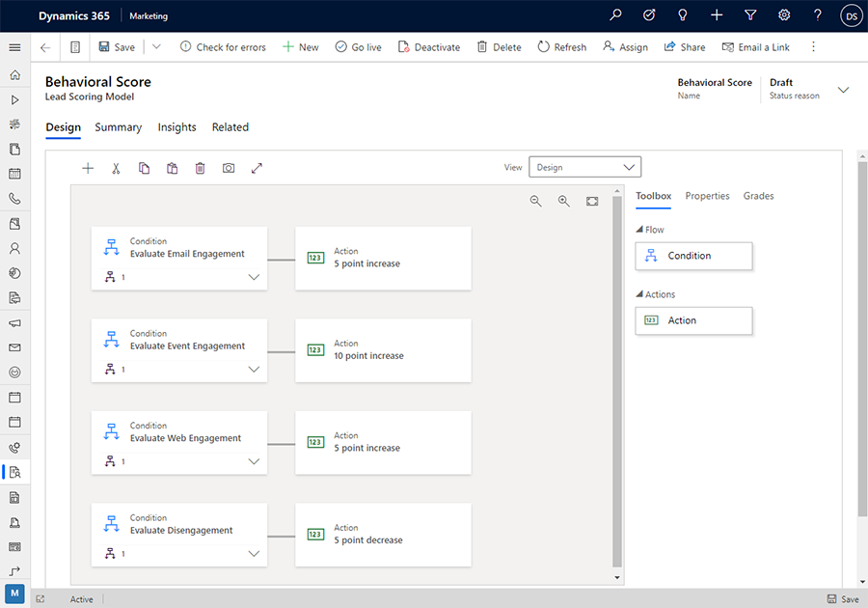
Task: Expand the header details chevron beside Draft
Action: (843, 90)
